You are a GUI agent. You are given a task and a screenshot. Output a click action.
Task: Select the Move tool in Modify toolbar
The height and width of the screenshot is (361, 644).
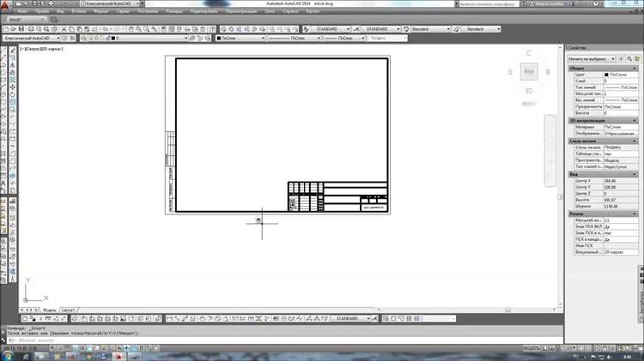(13, 87)
